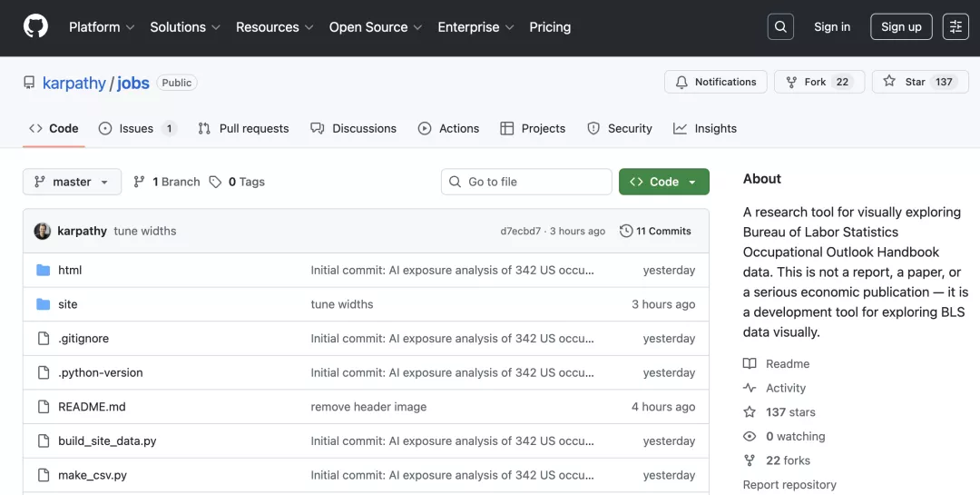980x495 pixels.
Task: Switch to the Issues tab
Action: click(x=136, y=128)
